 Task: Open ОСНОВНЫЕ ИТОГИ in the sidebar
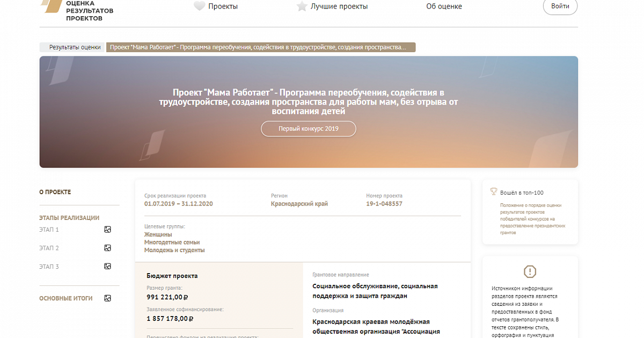[x=65, y=298]
